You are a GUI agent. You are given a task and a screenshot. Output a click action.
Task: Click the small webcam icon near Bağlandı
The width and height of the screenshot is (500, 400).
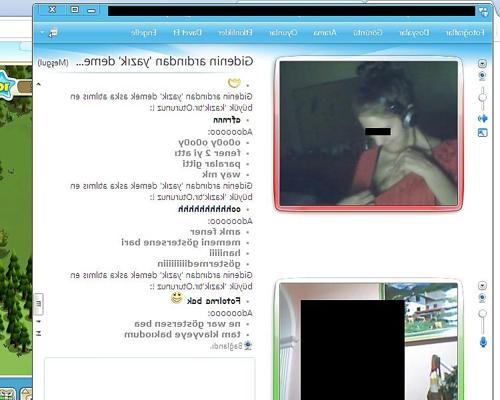[x=247, y=346]
